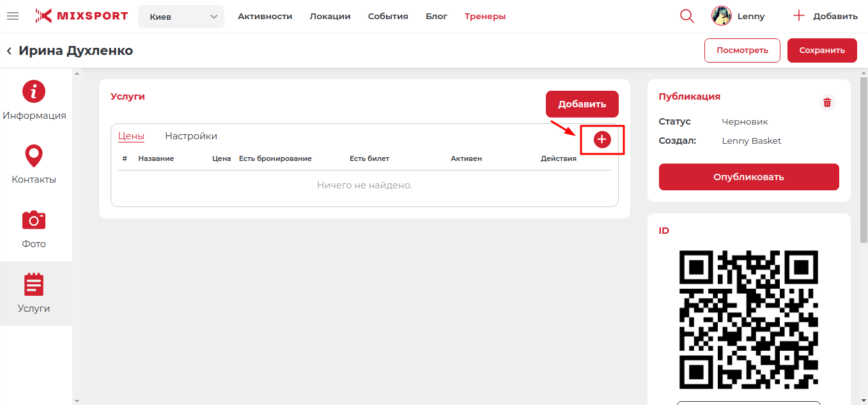Screen dimensions: 868x405
Task: Delete publication with trash icon
Action: (x=827, y=102)
